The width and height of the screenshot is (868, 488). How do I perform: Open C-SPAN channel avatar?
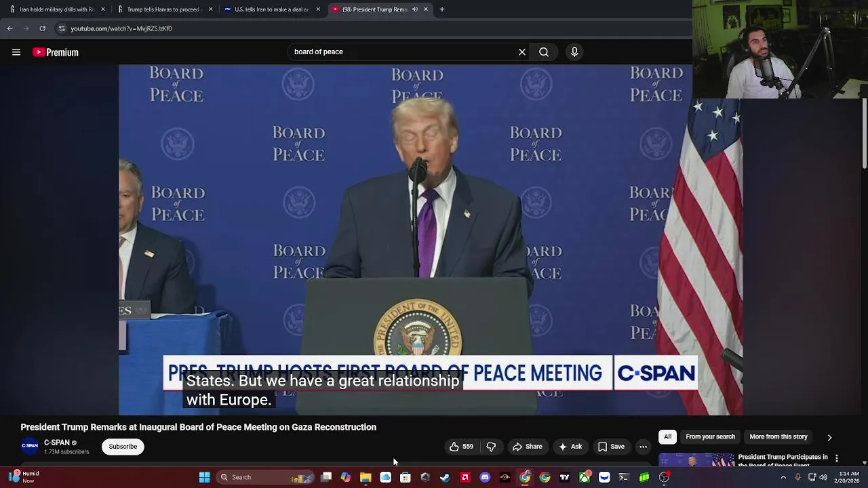point(30,446)
